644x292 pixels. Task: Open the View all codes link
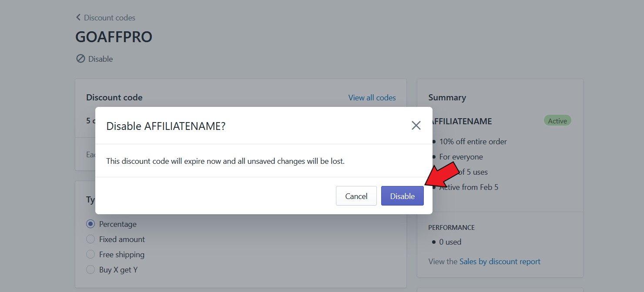tap(372, 97)
